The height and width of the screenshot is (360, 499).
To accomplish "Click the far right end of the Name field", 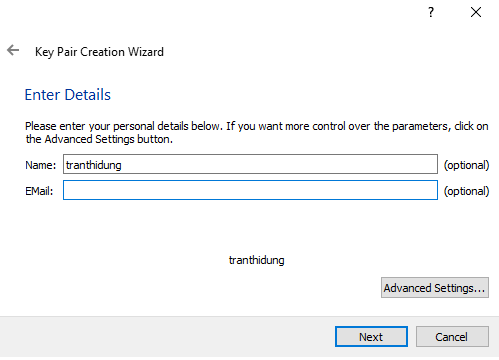I will pyautogui.click(x=432, y=164).
